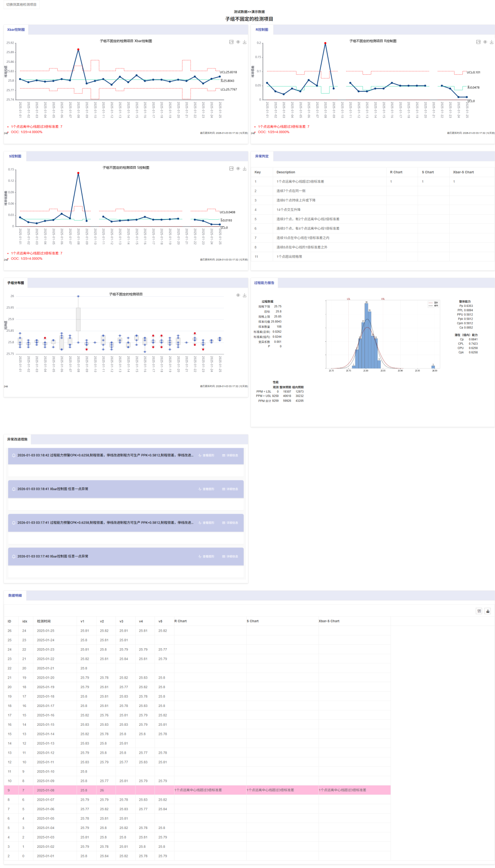Download the subgroup distribution chart

tap(245, 295)
